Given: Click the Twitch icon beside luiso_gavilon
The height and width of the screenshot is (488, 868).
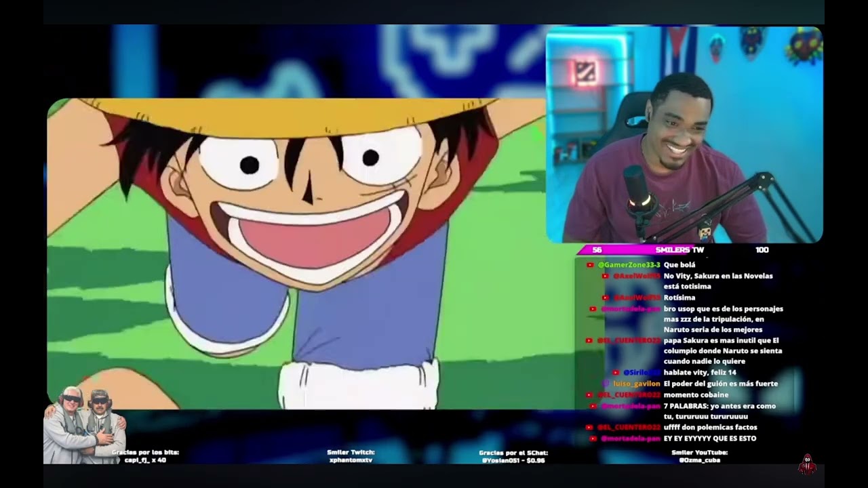Looking at the screenshot, I should click(606, 384).
